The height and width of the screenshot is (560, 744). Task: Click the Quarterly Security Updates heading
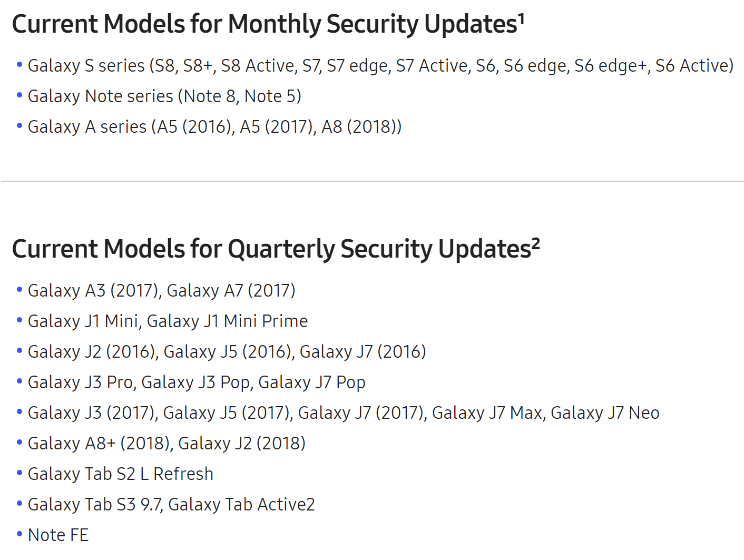276,250
